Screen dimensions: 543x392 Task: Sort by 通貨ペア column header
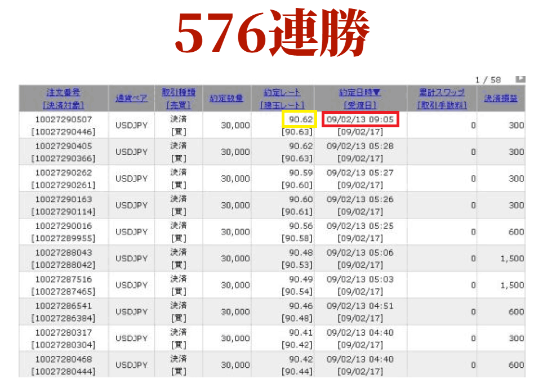[131, 99]
